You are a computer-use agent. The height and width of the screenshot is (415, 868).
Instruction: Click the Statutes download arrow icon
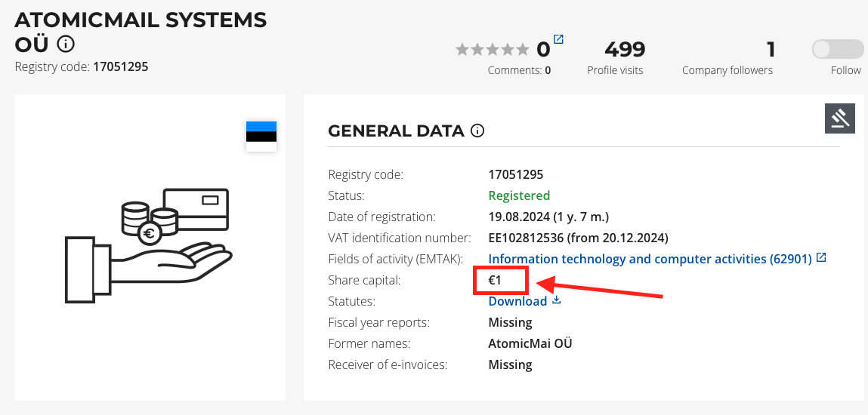tap(557, 300)
